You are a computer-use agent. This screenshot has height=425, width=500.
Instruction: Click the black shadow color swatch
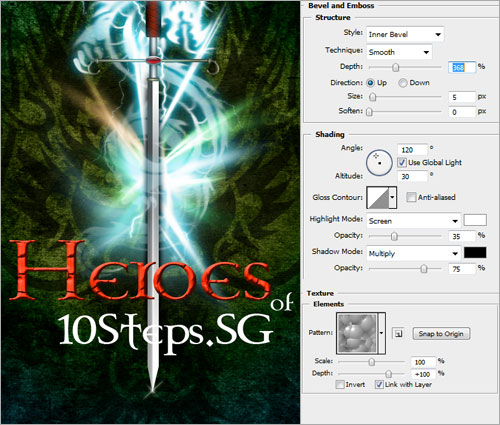[475, 252]
